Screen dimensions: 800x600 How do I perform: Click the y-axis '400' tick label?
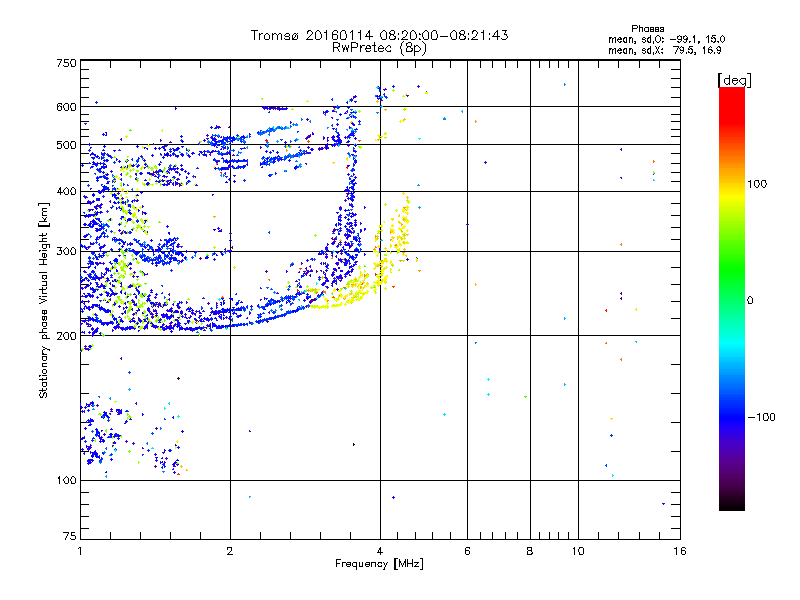point(66,191)
